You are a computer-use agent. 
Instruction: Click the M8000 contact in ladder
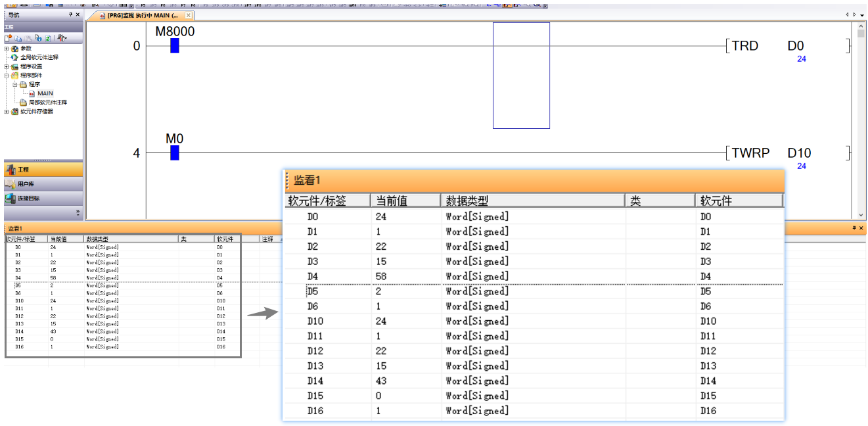(174, 45)
